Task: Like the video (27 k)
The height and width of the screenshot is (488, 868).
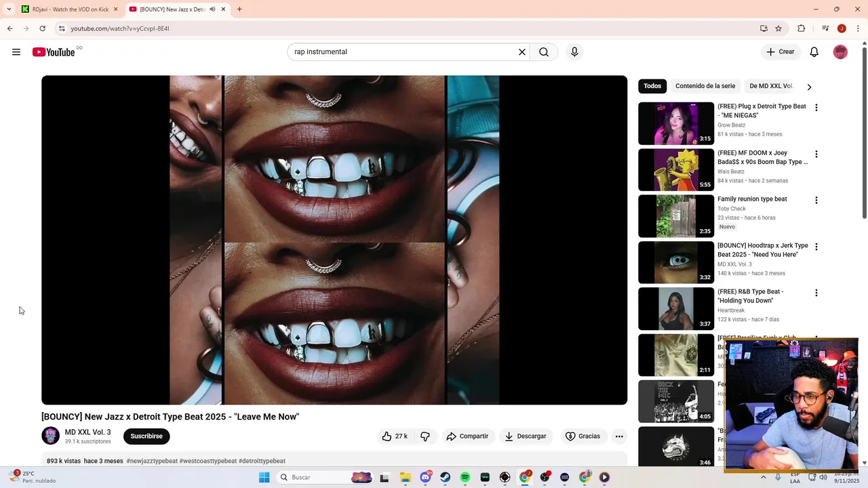Action: (395, 436)
